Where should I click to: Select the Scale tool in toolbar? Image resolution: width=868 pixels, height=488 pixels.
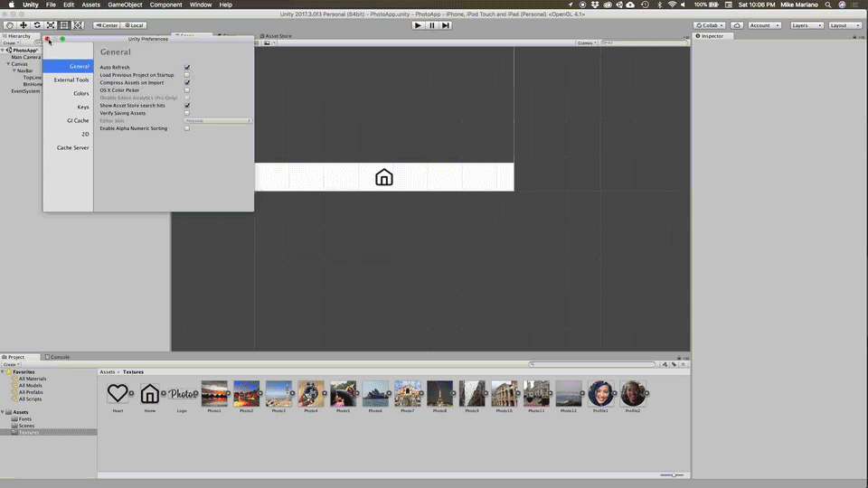point(51,25)
